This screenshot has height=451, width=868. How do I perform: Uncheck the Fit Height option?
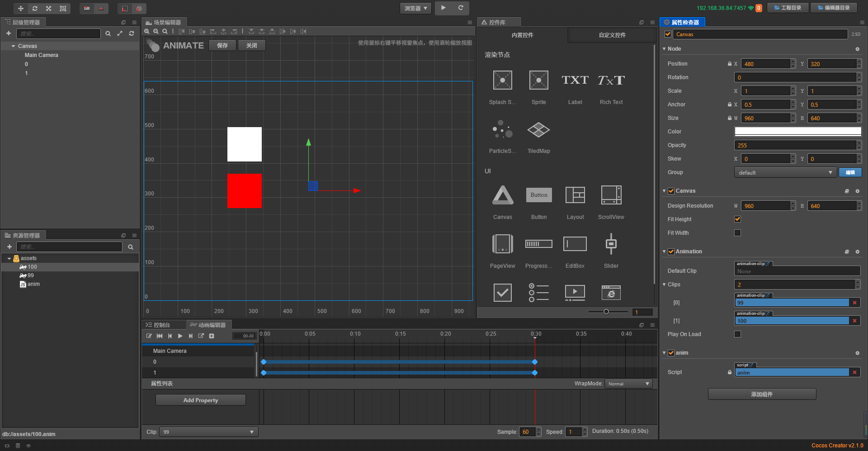(x=738, y=219)
